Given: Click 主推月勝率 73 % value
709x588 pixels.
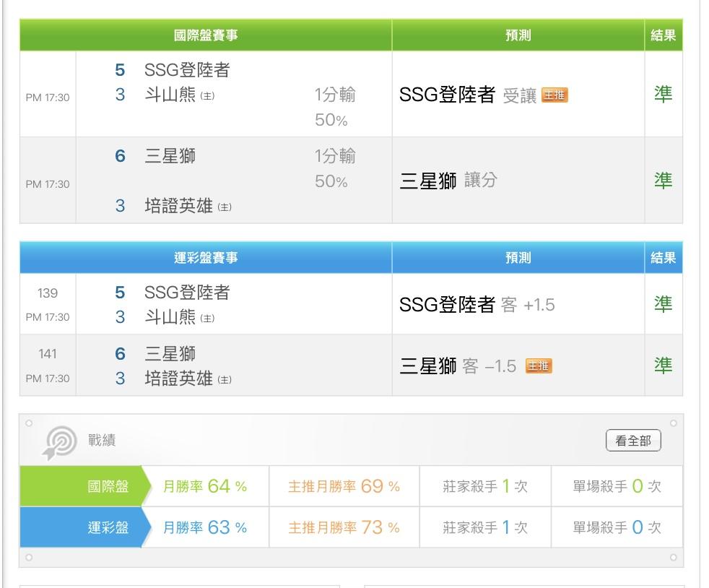Looking at the screenshot, I should (344, 527).
